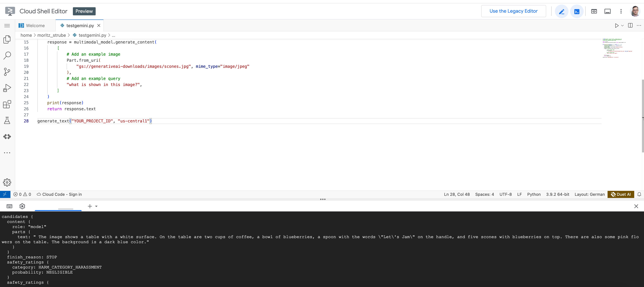Open the Explorer files icon in sidebar
644x287 pixels.
tap(7, 39)
